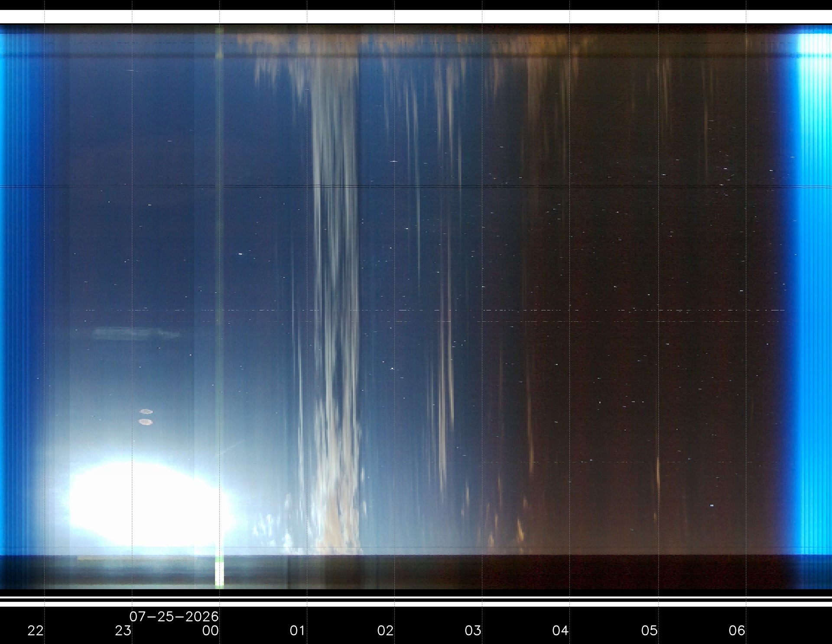The image size is (832, 644).
Task: Click the white bar at the top of the image
Action: point(416,17)
